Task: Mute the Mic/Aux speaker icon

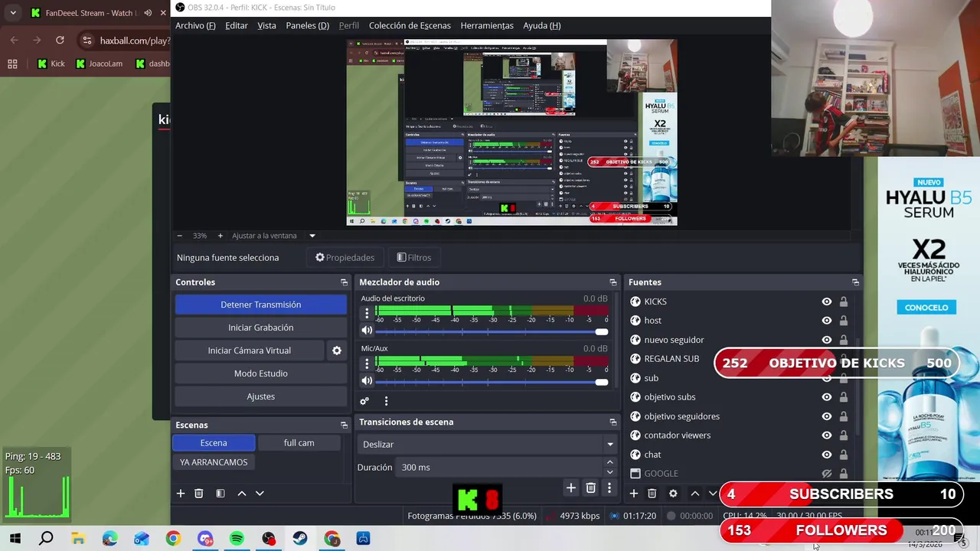Action: (367, 380)
